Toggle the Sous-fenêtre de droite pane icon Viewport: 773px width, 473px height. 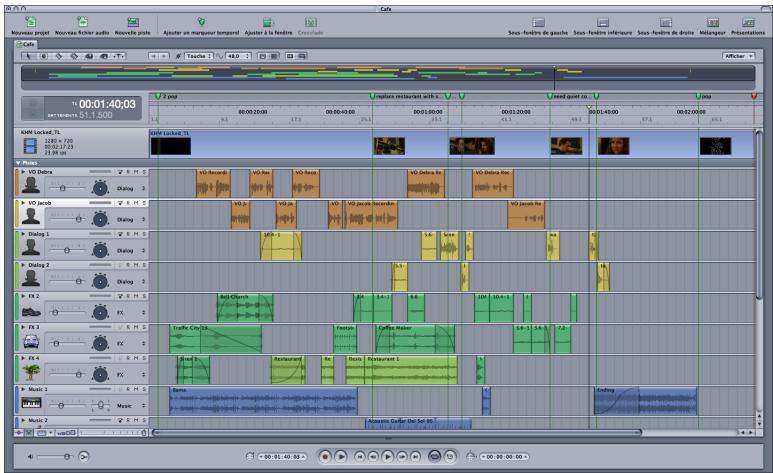(666, 22)
